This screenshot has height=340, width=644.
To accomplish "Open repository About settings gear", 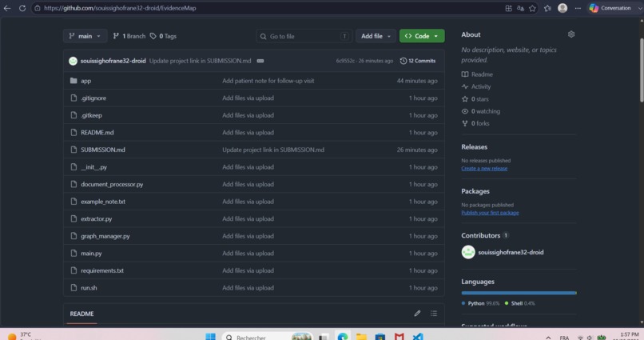I will (x=571, y=34).
